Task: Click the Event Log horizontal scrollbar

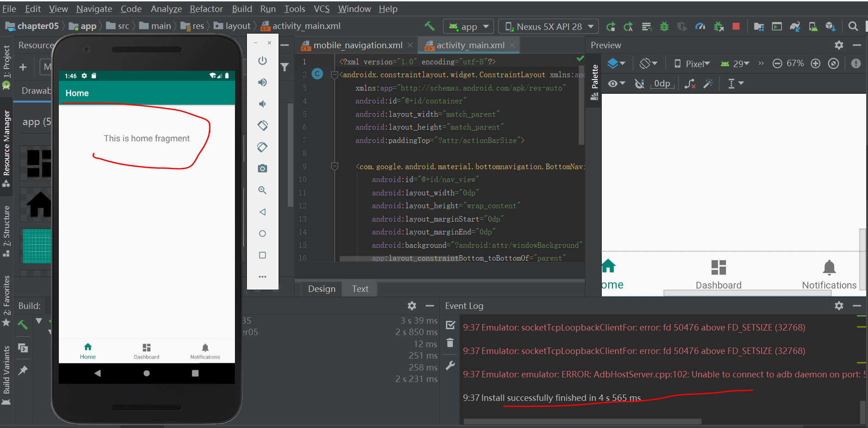Action: pos(582,421)
